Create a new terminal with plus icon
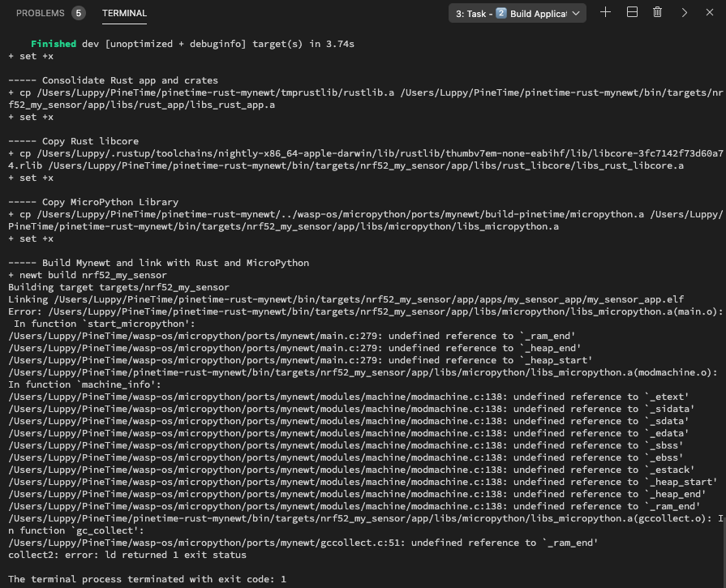Viewport: 726px width, 588px height. (x=605, y=12)
